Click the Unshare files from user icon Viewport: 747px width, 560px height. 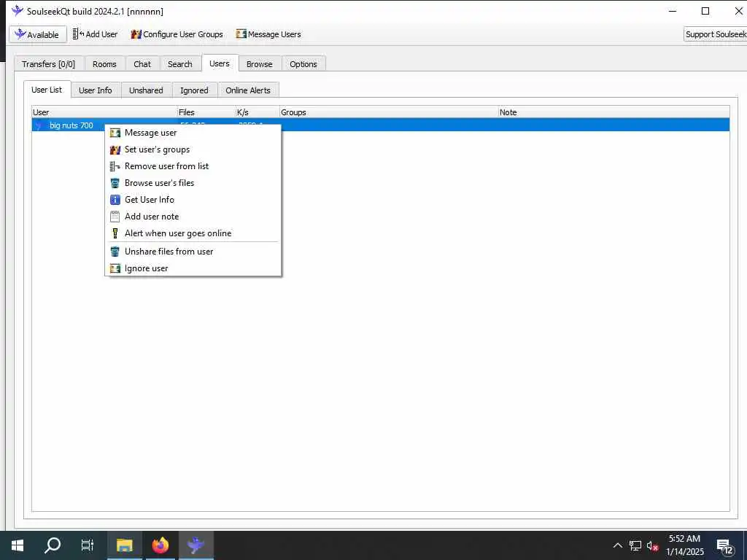click(115, 252)
